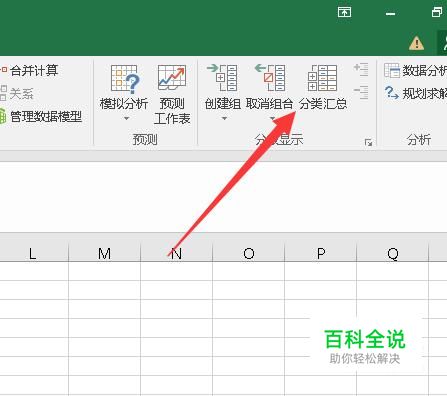Click the show detail icon
The width and height of the screenshot is (447, 396).
(x=361, y=69)
